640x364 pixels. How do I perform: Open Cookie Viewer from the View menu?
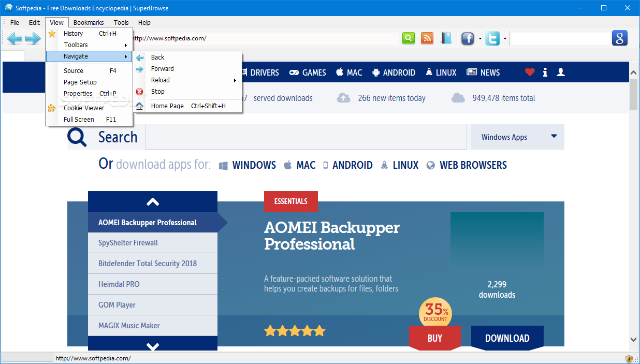point(89,108)
